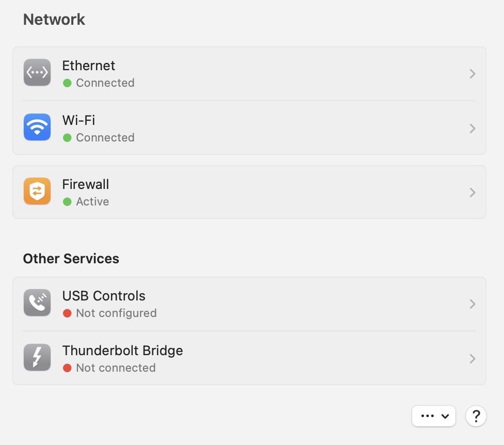This screenshot has width=504, height=445.
Task: Select the Wi-Fi label text
Action: 78,120
